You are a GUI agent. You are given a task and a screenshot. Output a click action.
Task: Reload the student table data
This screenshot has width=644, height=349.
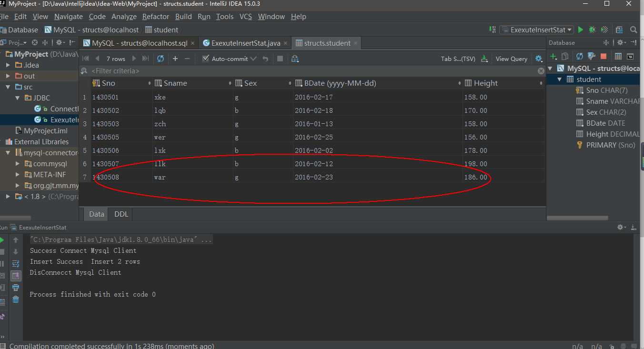[161, 59]
